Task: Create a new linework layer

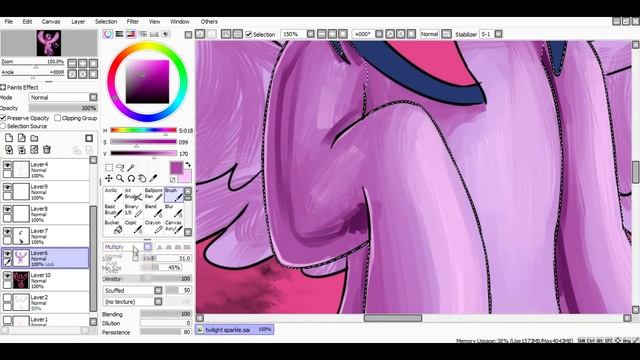Action: pyautogui.click(x=22, y=138)
